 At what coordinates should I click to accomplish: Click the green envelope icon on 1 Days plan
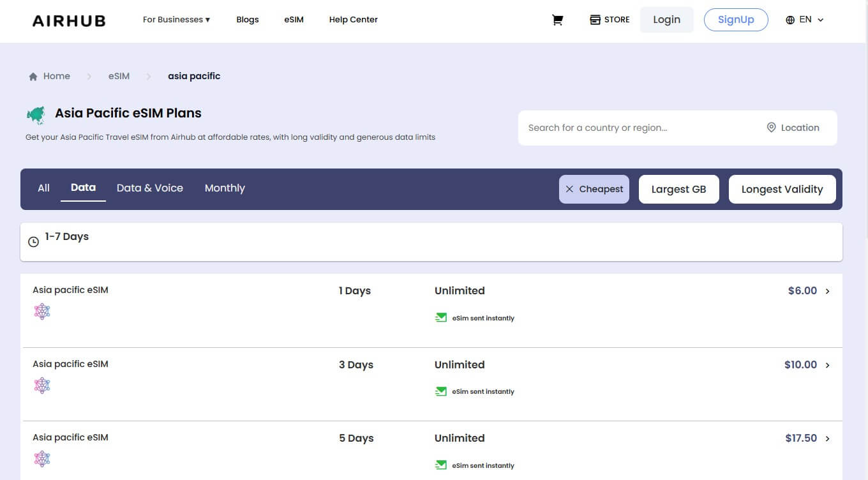(440, 317)
